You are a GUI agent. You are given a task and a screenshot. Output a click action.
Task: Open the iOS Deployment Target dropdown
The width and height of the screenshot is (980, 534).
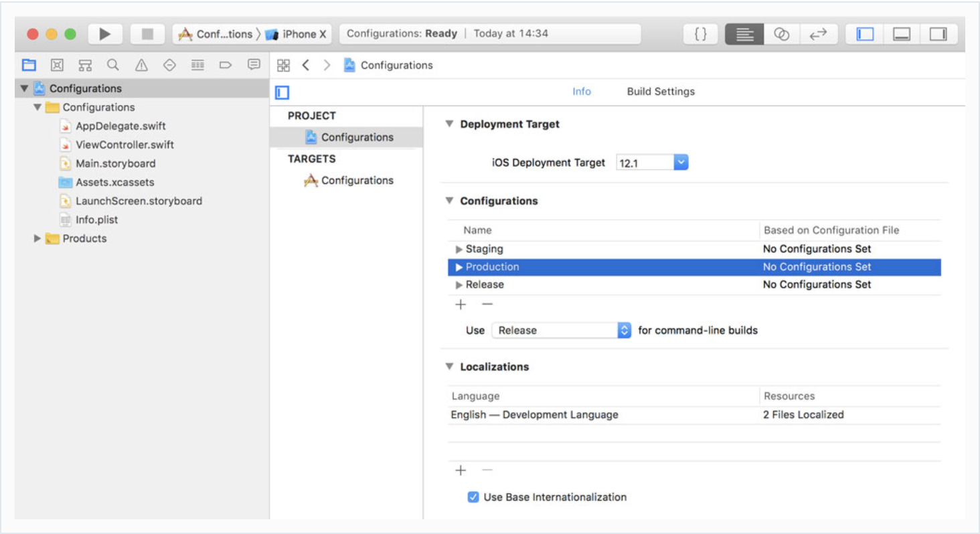click(x=681, y=163)
